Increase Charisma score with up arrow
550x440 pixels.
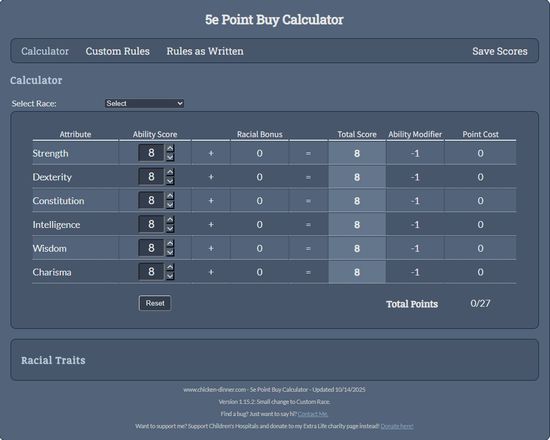(170, 268)
